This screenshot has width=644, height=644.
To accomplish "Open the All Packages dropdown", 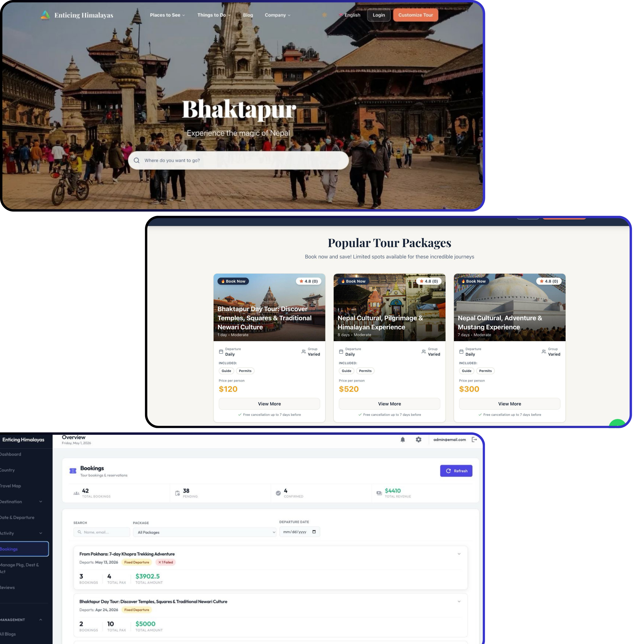I will (x=205, y=532).
